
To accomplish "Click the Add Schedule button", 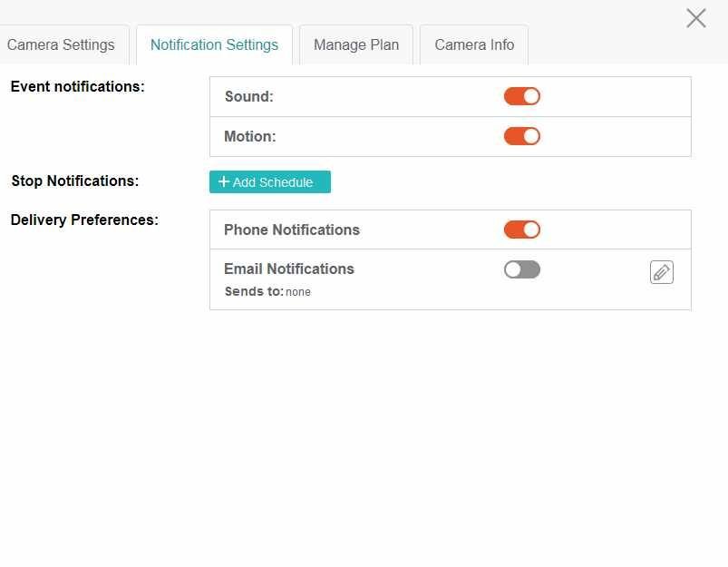I will (270, 181).
